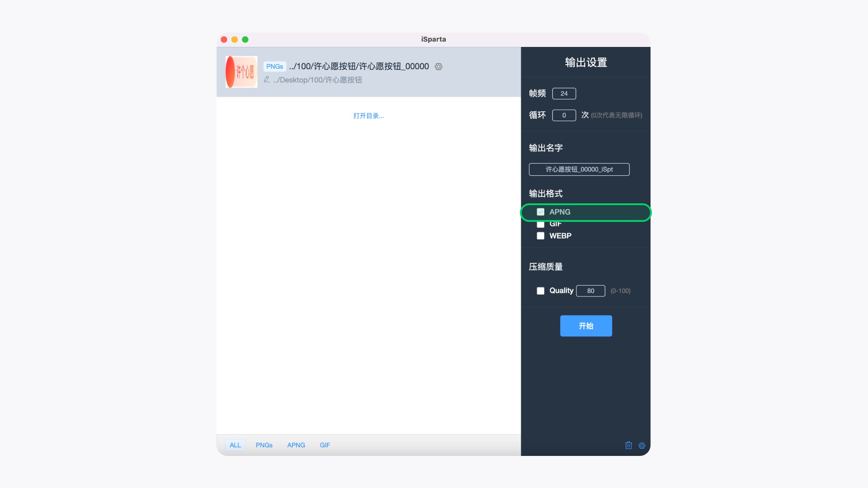Viewport: 868px width, 488px height.
Task: Click the 帧频 frame rate input field
Action: 564,94
